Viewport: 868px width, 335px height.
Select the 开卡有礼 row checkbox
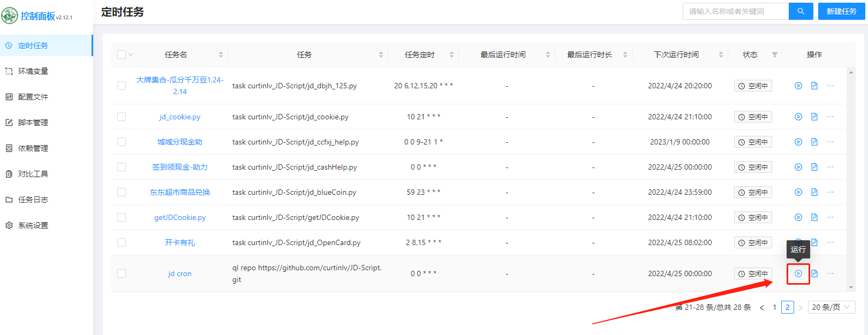[x=122, y=242]
